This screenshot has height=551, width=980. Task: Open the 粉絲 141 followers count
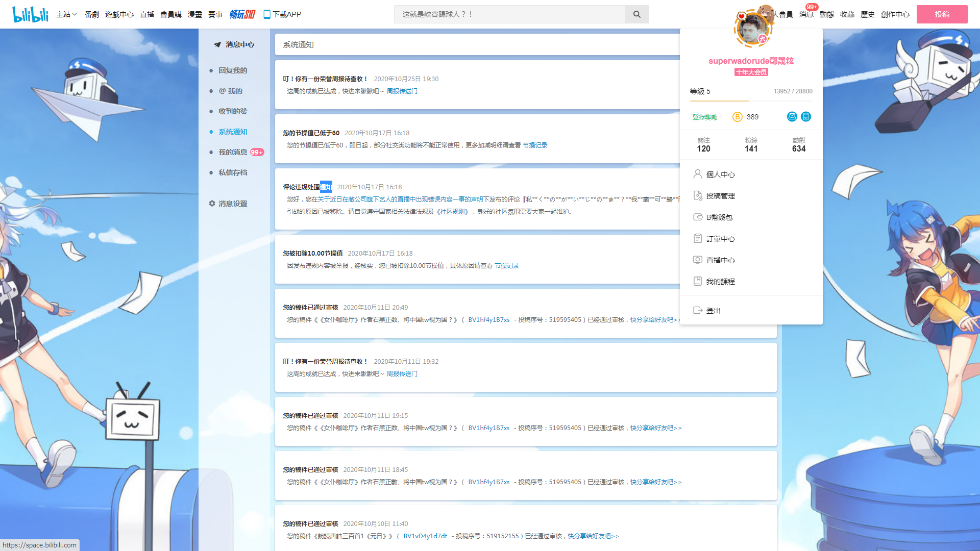click(x=751, y=144)
